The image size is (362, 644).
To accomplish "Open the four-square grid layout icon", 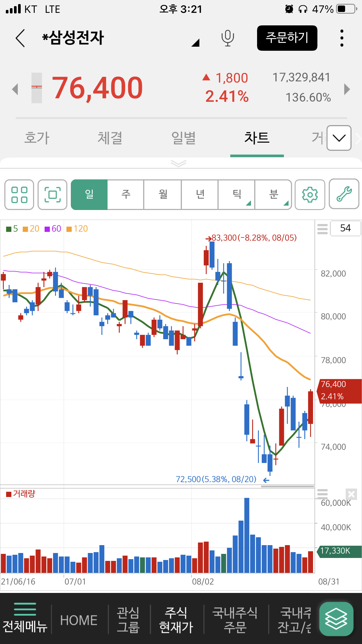I will point(19,195).
